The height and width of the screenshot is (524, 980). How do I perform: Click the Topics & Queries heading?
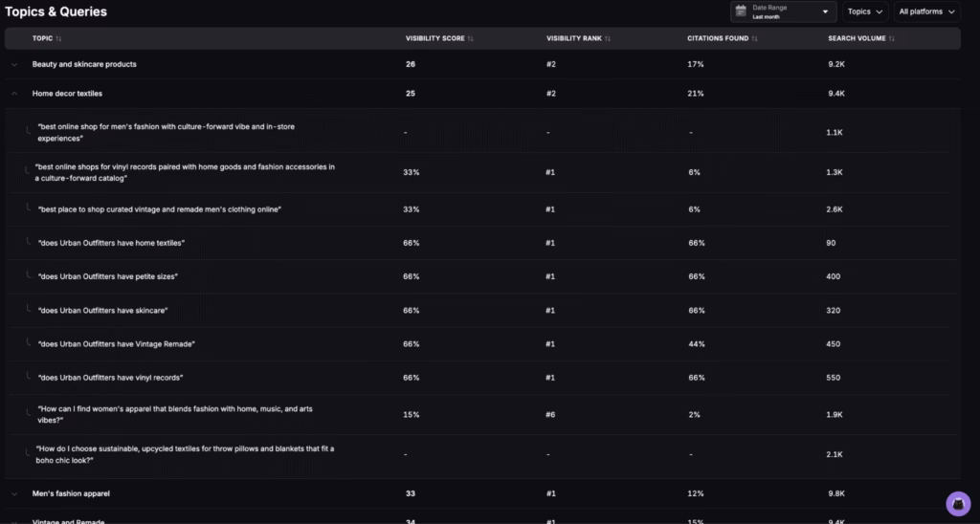pyautogui.click(x=56, y=12)
